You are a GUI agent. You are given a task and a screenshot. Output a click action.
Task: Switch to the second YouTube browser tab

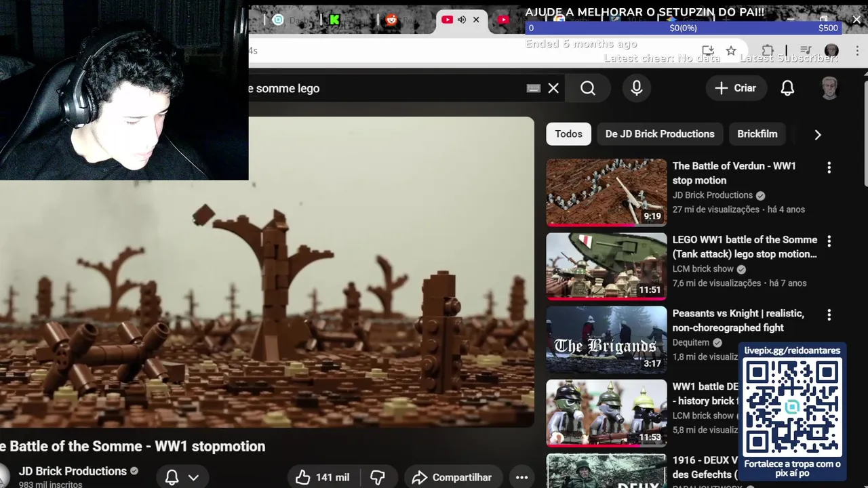tap(503, 20)
